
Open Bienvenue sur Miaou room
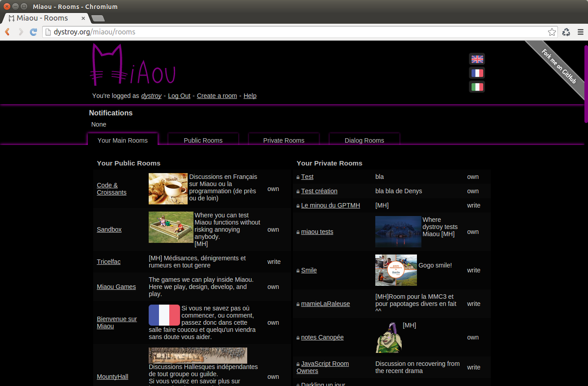coord(117,322)
